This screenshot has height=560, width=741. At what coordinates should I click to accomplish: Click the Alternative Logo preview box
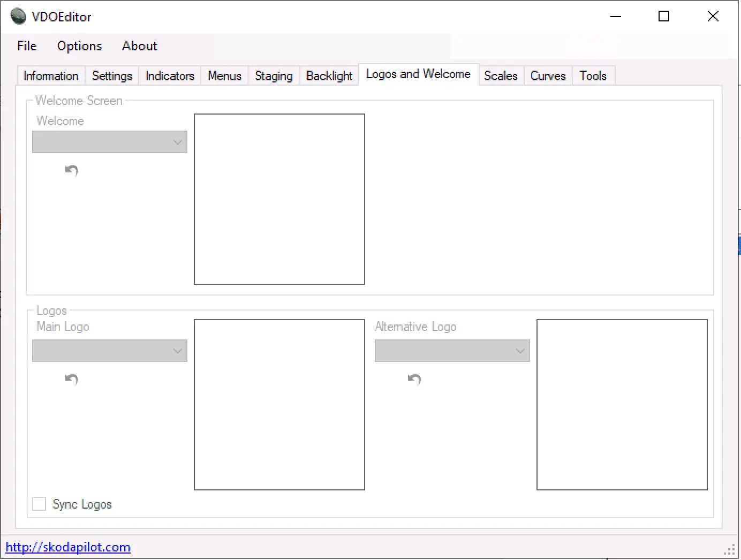coord(622,405)
